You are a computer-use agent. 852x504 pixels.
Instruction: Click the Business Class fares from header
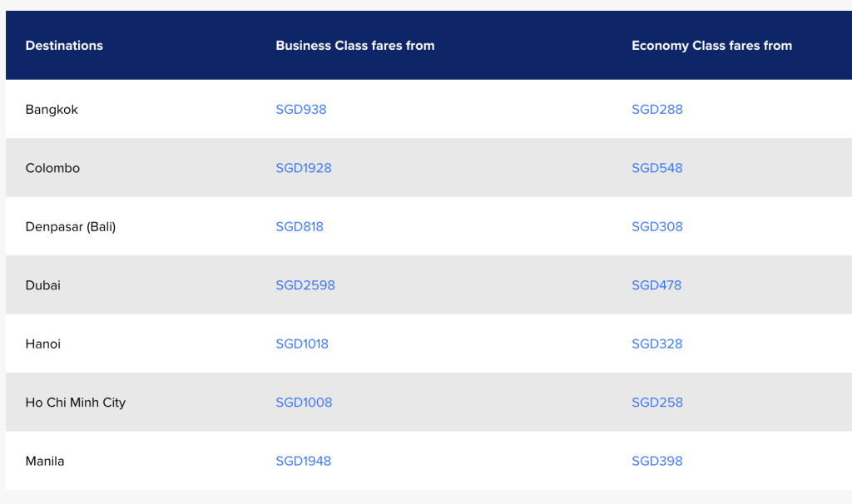355,46
